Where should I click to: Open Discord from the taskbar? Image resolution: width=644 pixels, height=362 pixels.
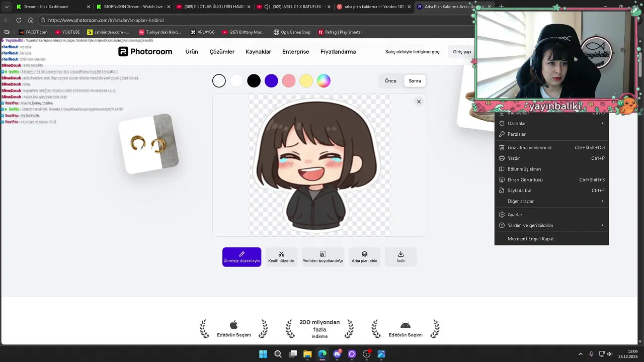coord(337,354)
